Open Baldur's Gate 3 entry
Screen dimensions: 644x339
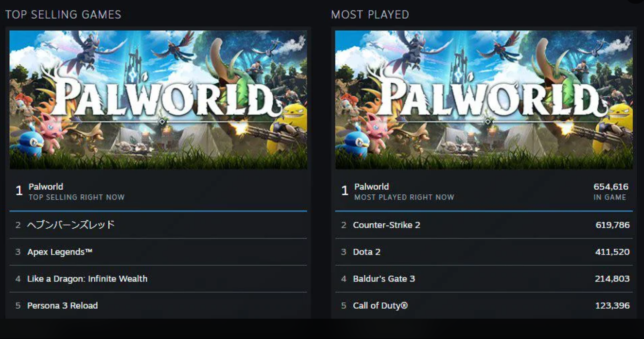click(484, 279)
